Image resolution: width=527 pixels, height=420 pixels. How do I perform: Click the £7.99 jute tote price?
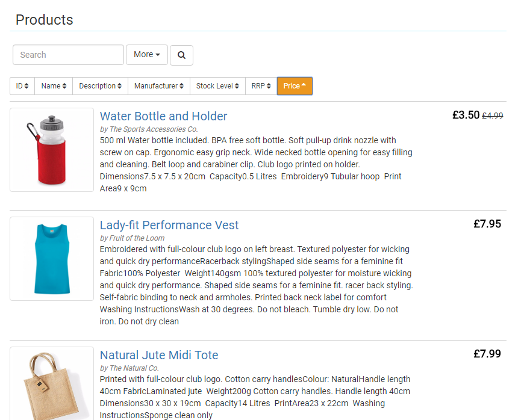[x=487, y=354]
